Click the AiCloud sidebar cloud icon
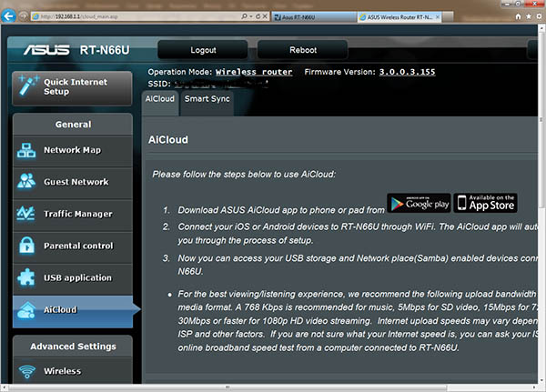This screenshot has height=392, width=546. [x=26, y=310]
